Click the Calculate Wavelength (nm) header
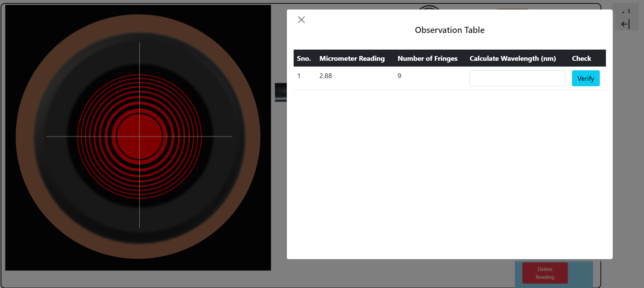 point(512,58)
